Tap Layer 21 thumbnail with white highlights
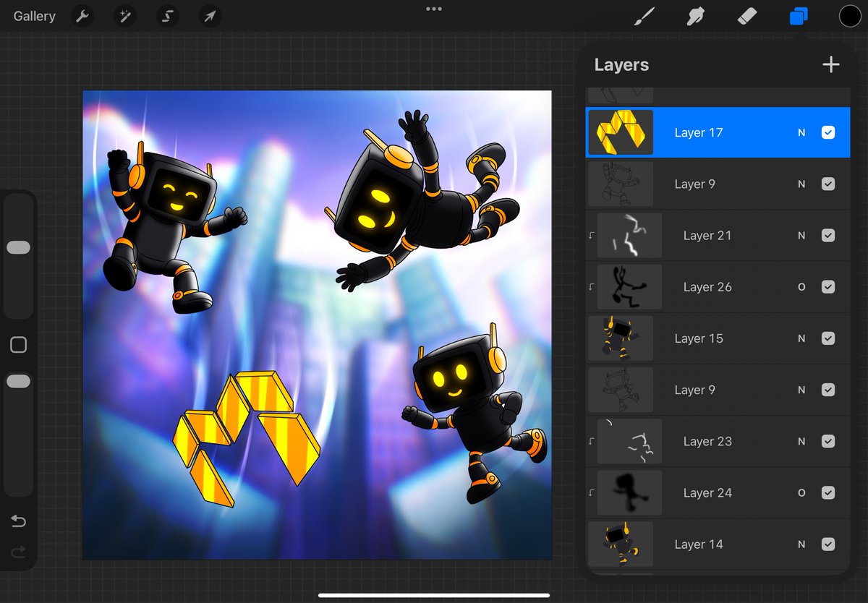The height and width of the screenshot is (603, 868). pyautogui.click(x=629, y=236)
